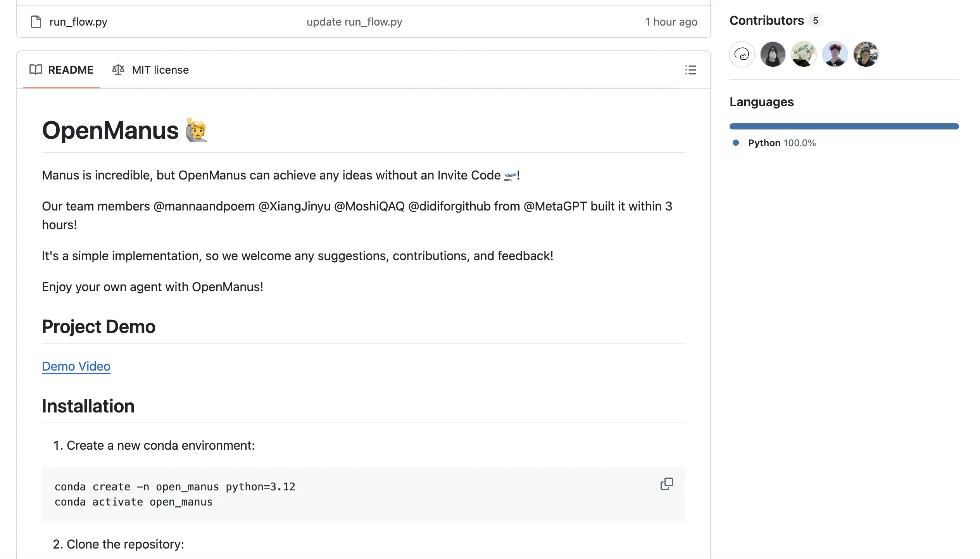Click the Python 100.0% language entry
The width and height of the screenshot is (980, 559).
(x=782, y=143)
